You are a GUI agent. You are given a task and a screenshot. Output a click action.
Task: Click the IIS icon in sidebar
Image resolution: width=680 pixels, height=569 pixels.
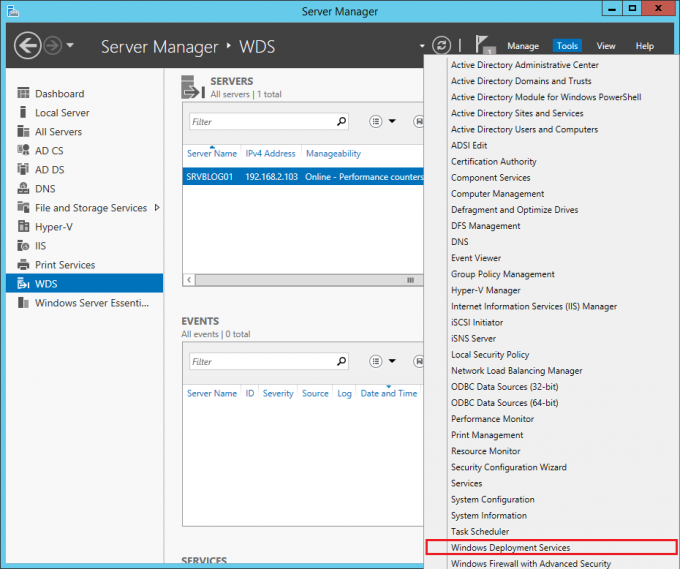click(x=23, y=245)
